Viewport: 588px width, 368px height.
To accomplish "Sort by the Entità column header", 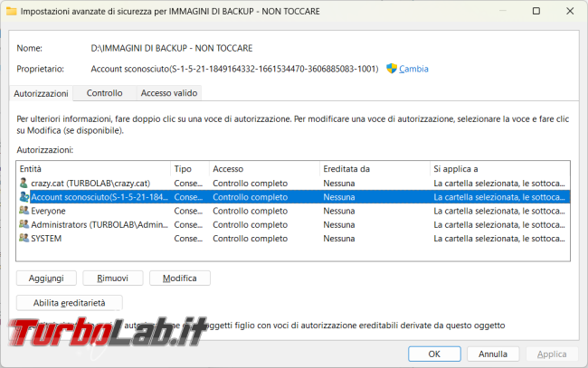I will click(93, 169).
